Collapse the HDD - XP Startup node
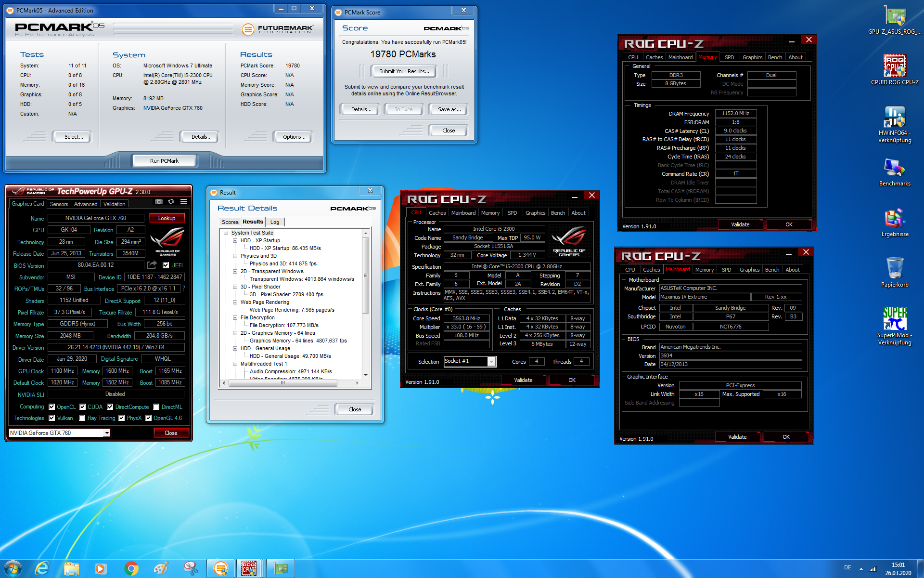Image resolution: width=924 pixels, height=578 pixels. [x=235, y=240]
